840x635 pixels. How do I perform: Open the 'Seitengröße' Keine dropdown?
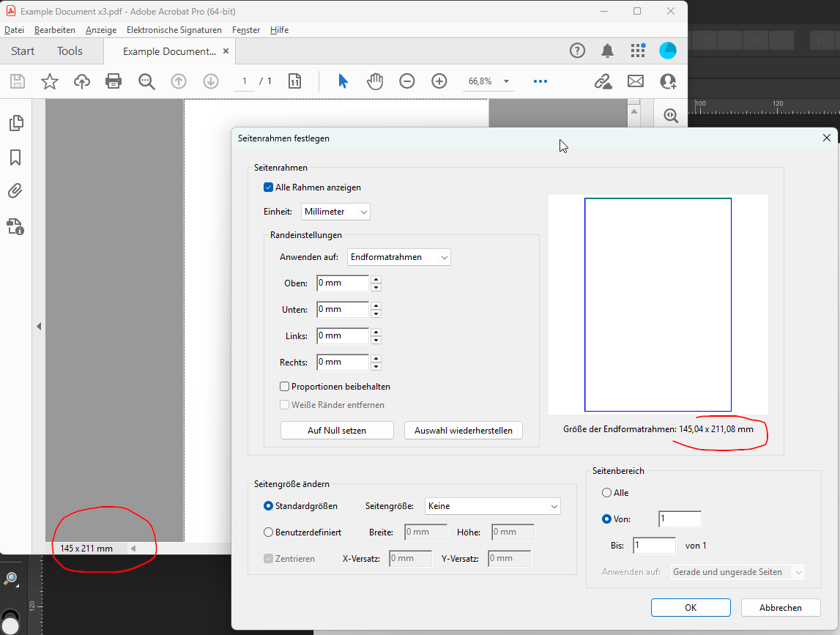[x=493, y=506]
